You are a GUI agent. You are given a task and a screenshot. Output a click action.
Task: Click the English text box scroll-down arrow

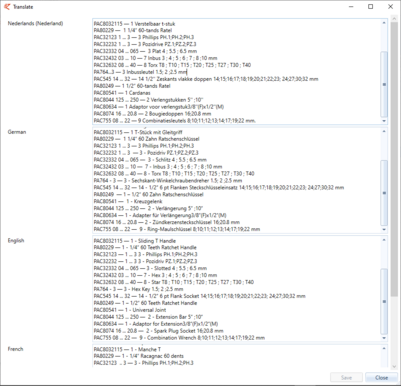(x=384, y=338)
